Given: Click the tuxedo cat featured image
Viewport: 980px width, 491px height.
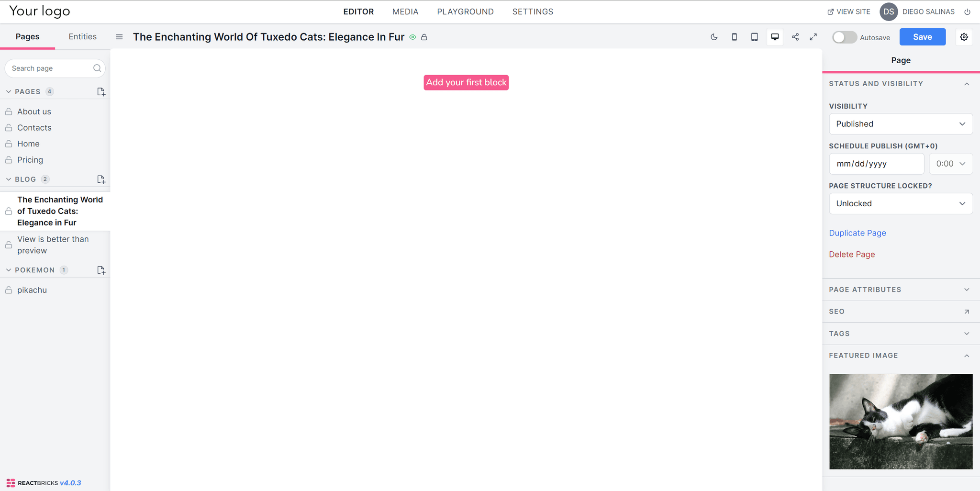Looking at the screenshot, I should point(901,421).
